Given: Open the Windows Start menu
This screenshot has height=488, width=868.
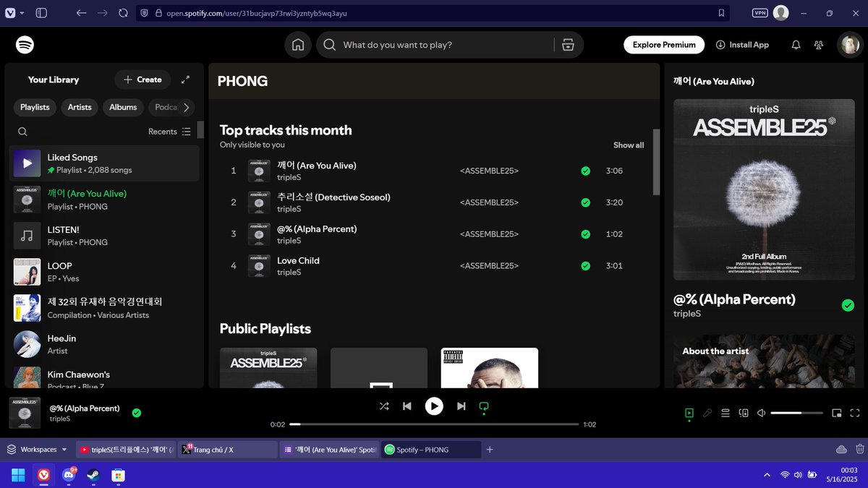Looking at the screenshot, I should pos(18,475).
